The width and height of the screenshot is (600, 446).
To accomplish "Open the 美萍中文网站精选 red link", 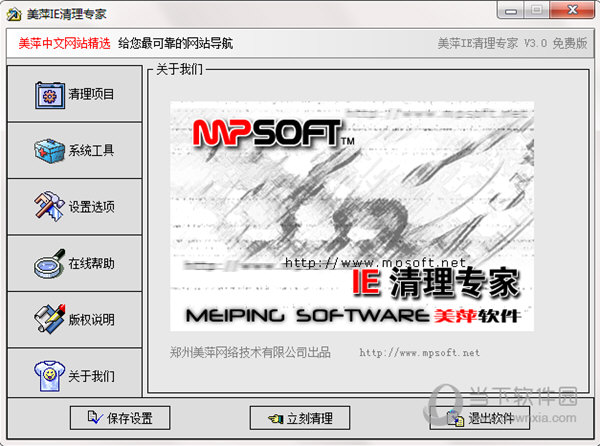I will coord(64,43).
